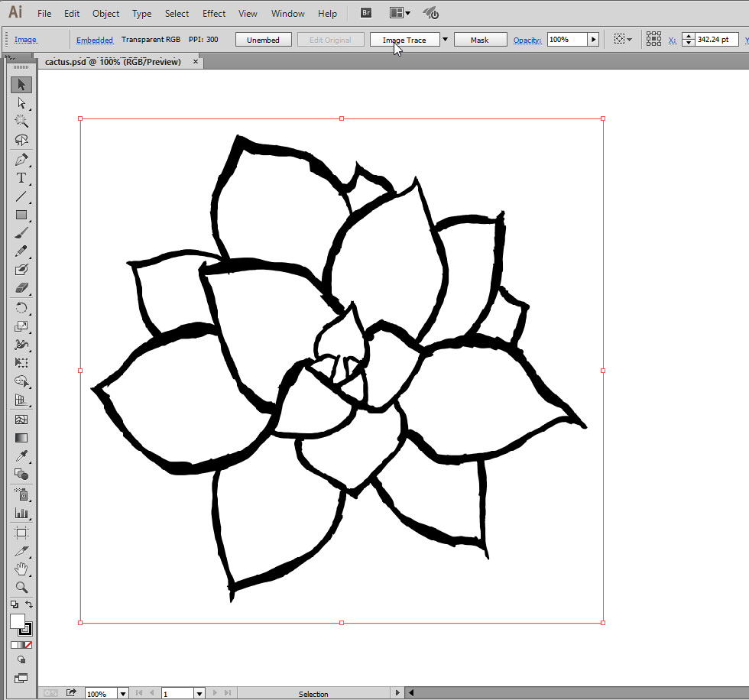Switch to the Zoom tool
The width and height of the screenshot is (749, 700).
[21, 587]
